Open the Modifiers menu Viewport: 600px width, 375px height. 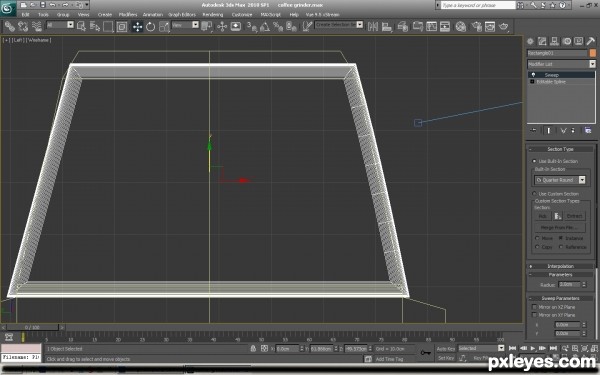point(128,15)
